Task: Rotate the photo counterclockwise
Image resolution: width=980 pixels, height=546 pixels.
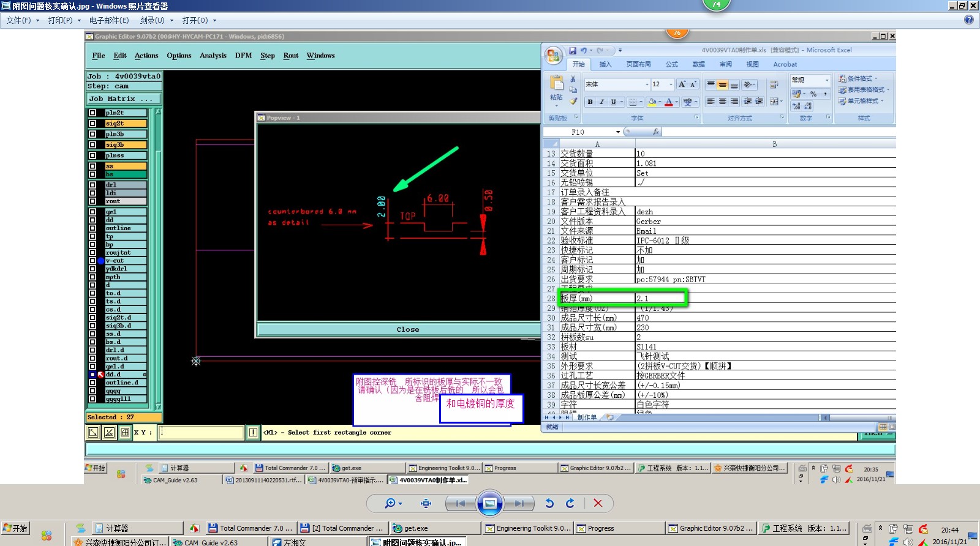Action: coord(549,503)
